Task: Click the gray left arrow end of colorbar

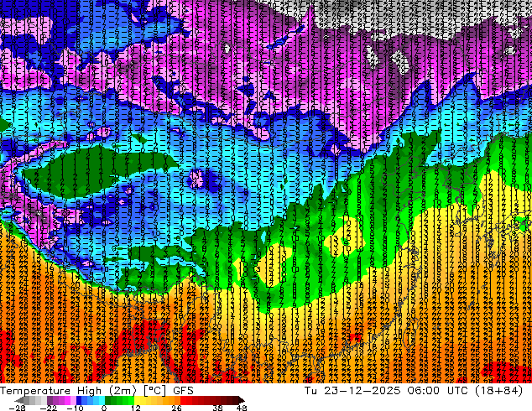Action: pos(18,400)
